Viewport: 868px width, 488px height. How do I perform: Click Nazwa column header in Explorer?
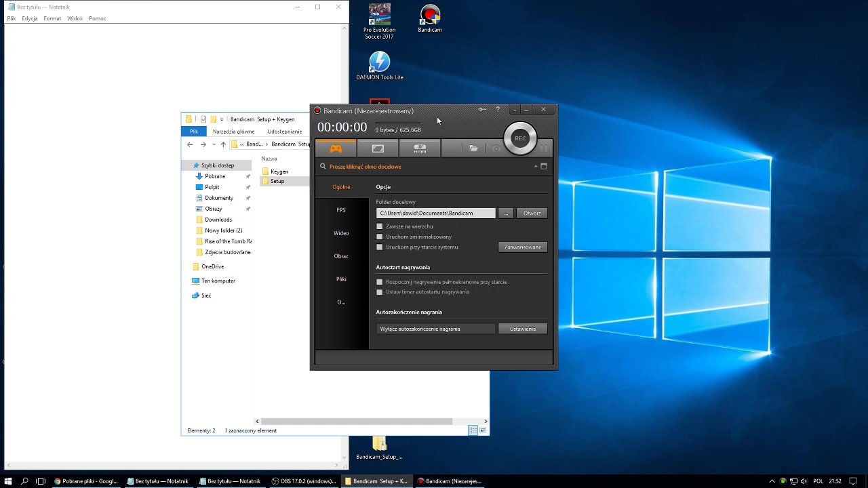click(x=269, y=159)
